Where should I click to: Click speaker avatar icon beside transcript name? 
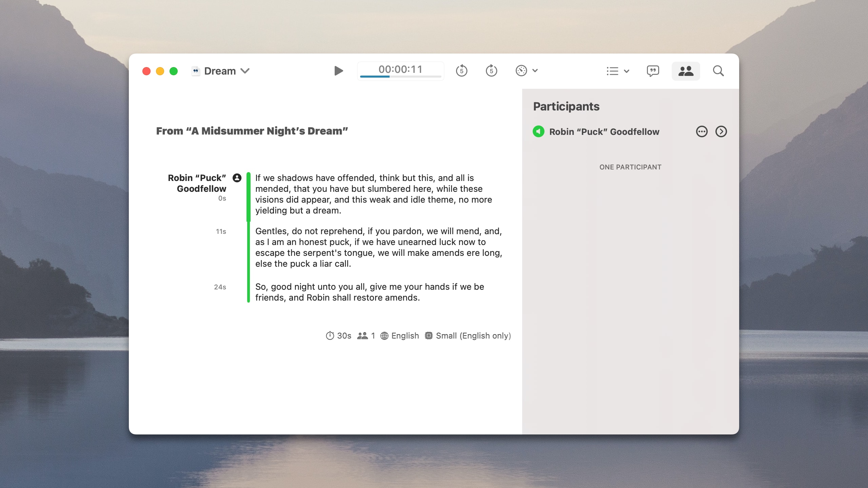[237, 178]
